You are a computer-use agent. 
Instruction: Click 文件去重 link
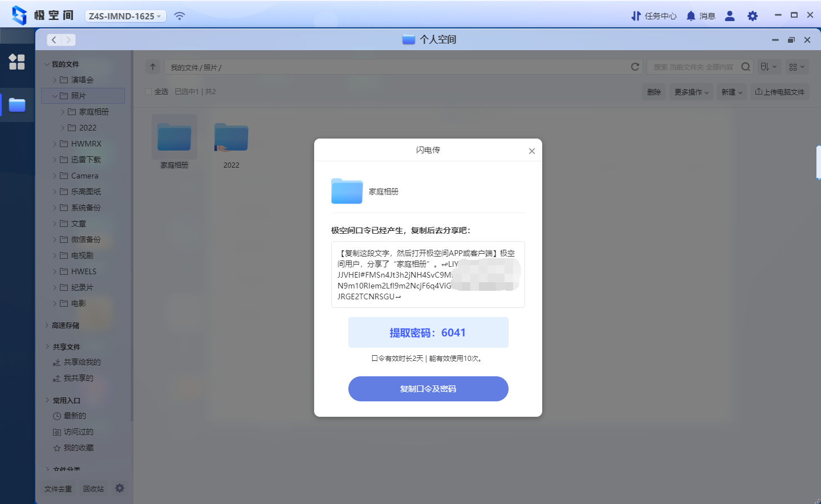(58, 489)
